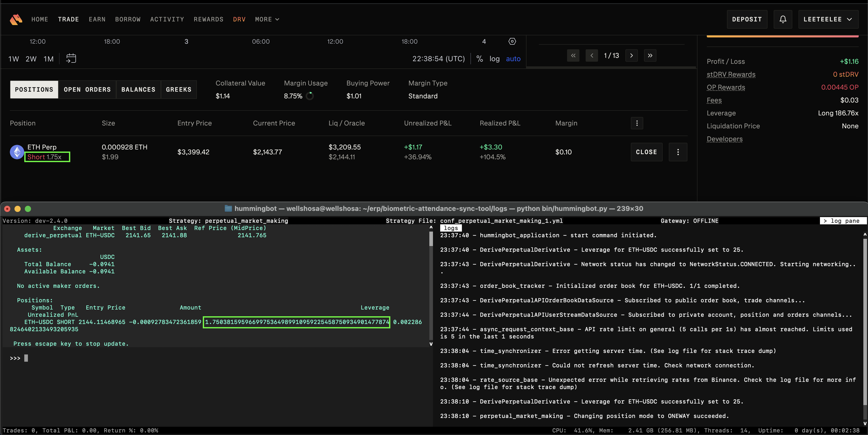Jump to last trades page
Screen dimensions: 868x435
(650, 56)
